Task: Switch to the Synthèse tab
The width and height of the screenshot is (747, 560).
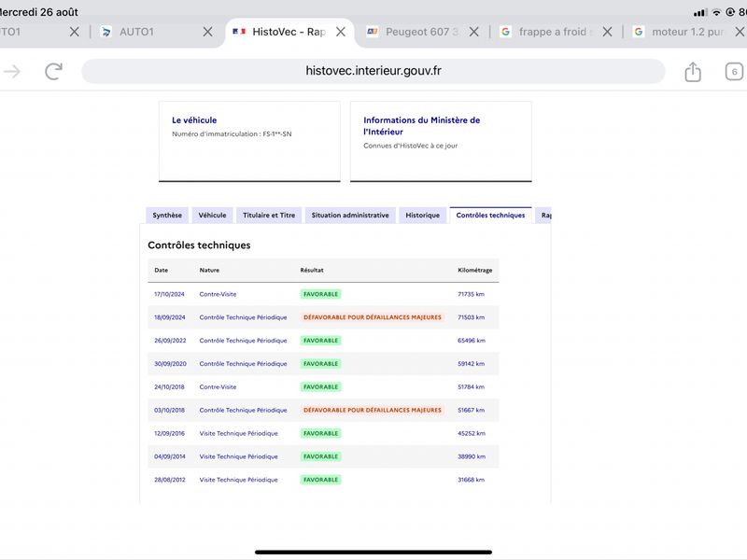Action: click(x=167, y=216)
